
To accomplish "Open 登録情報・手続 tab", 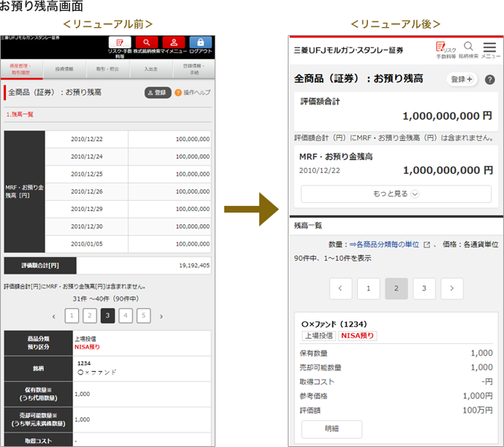I will 194,69.
